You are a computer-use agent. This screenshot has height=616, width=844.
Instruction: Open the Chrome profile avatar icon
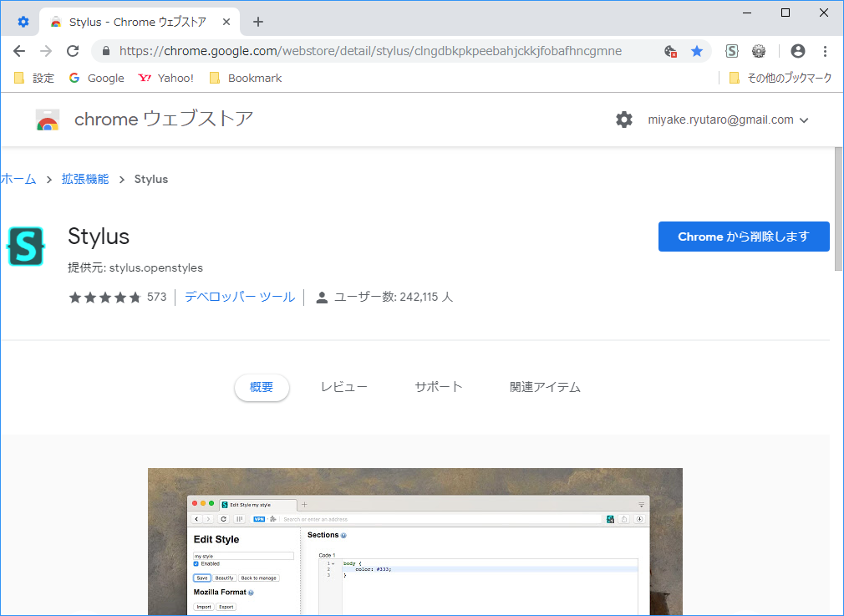(798, 51)
